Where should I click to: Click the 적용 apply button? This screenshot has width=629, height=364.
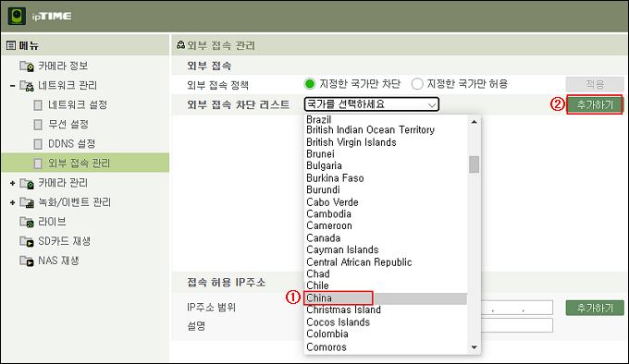[595, 84]
